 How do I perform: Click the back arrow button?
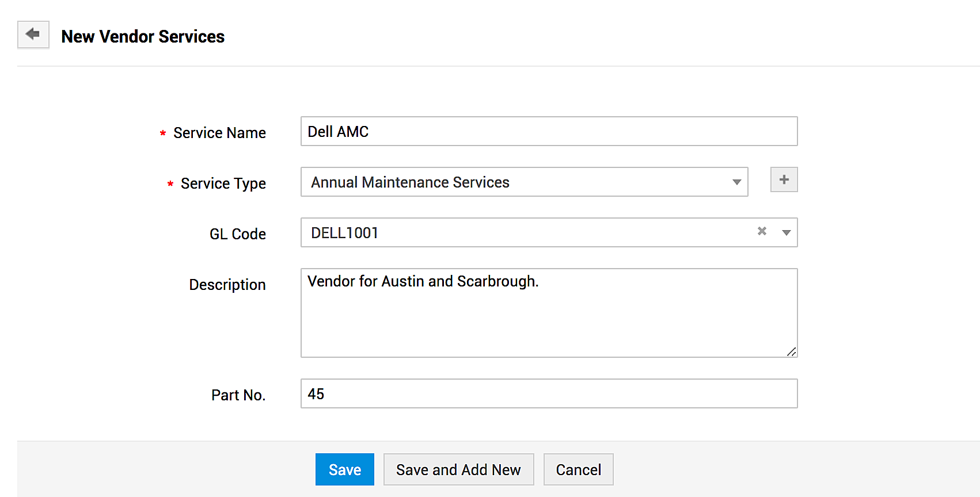click(33, 35)
